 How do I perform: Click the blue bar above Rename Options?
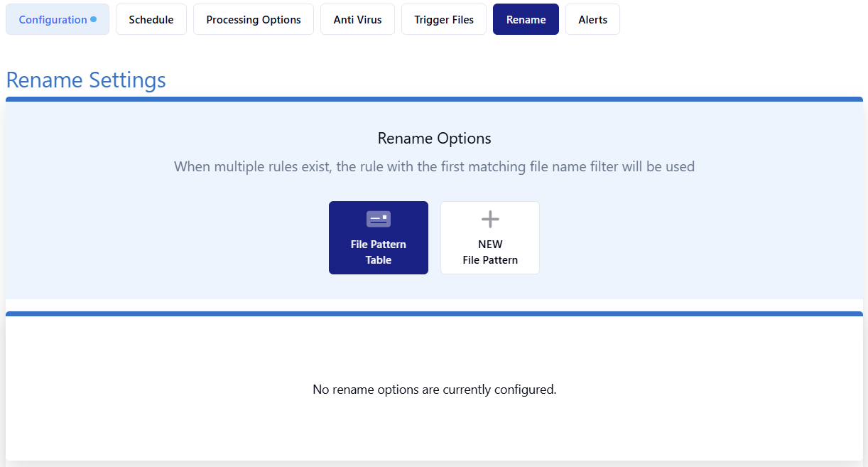[434, 100]
